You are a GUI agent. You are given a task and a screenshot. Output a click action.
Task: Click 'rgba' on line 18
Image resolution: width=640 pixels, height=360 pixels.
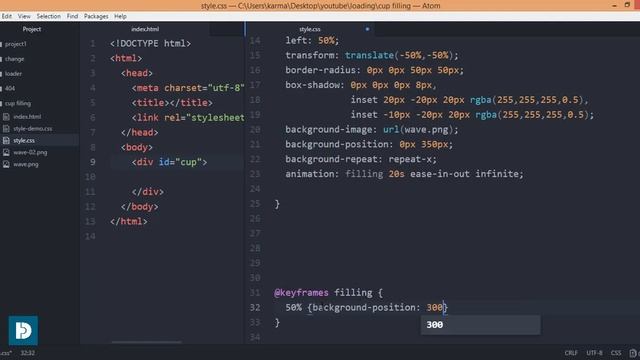click(x=480, y=100)
